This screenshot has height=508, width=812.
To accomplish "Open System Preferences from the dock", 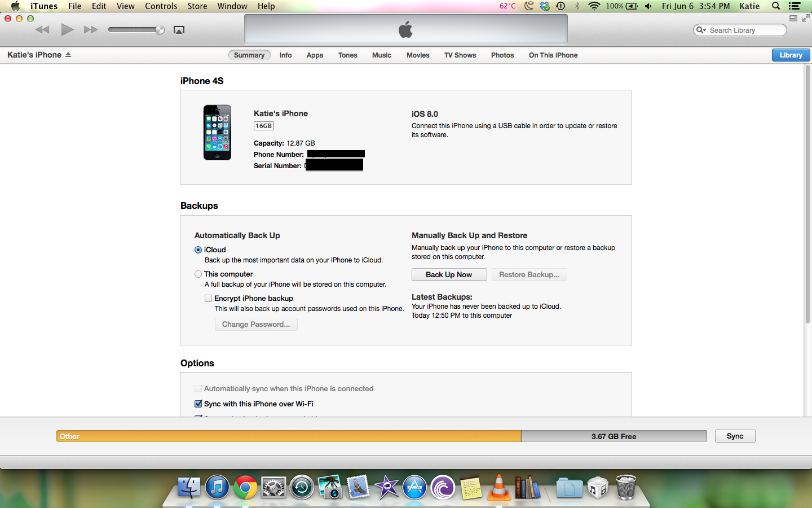I will (x=273, y=487).
